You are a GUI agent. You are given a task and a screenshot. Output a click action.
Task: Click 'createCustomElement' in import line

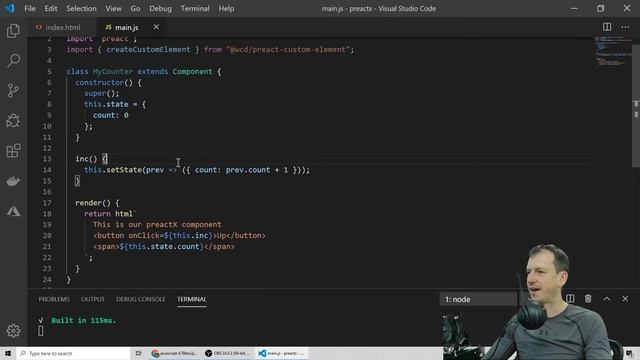148,49
